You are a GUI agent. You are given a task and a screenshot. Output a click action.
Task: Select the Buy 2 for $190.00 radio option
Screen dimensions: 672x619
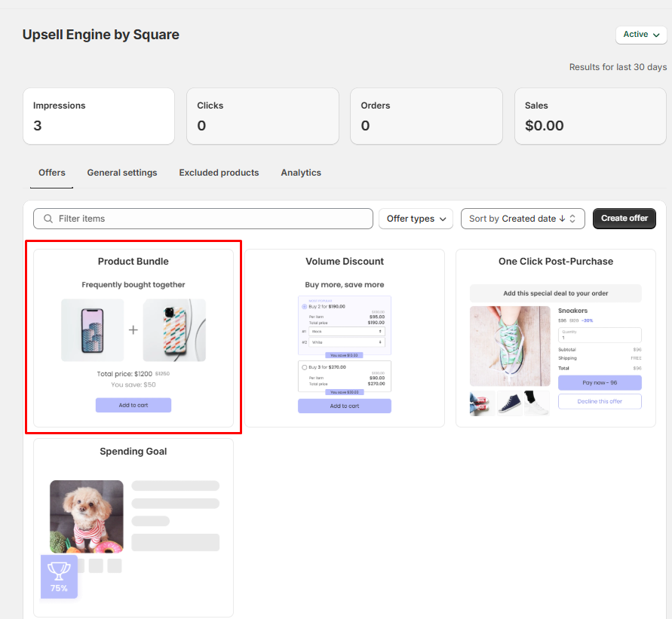(x=304, y=307)
